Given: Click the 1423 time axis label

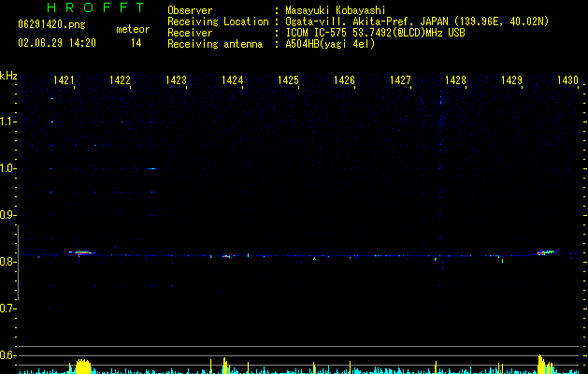Looking at the screenshot, I should click(x=176, y=80).
